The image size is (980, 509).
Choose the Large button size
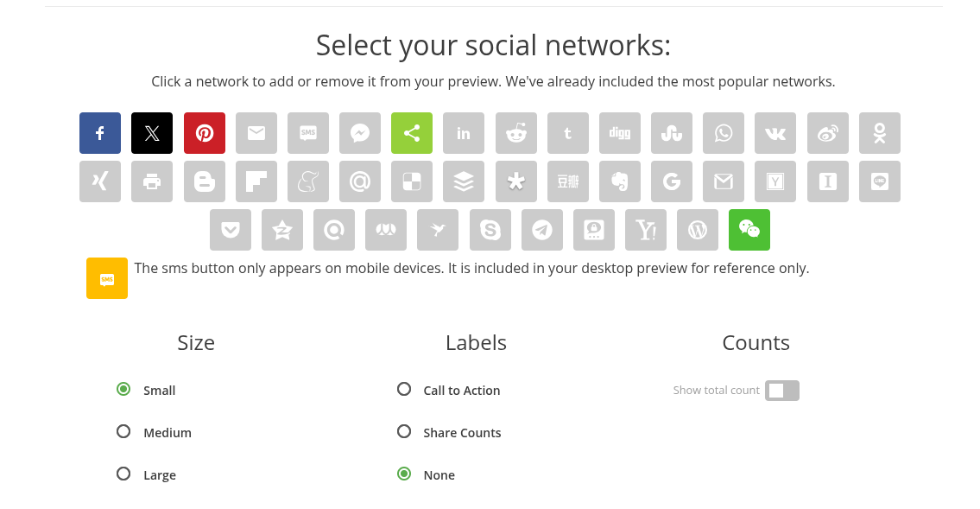point(123,474)
